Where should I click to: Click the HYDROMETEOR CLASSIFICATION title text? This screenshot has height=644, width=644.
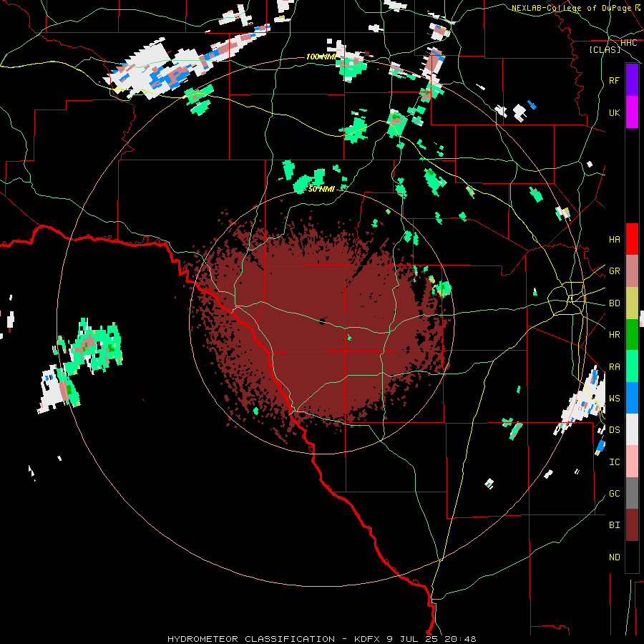pyautogui.click(x=251, y=639)
